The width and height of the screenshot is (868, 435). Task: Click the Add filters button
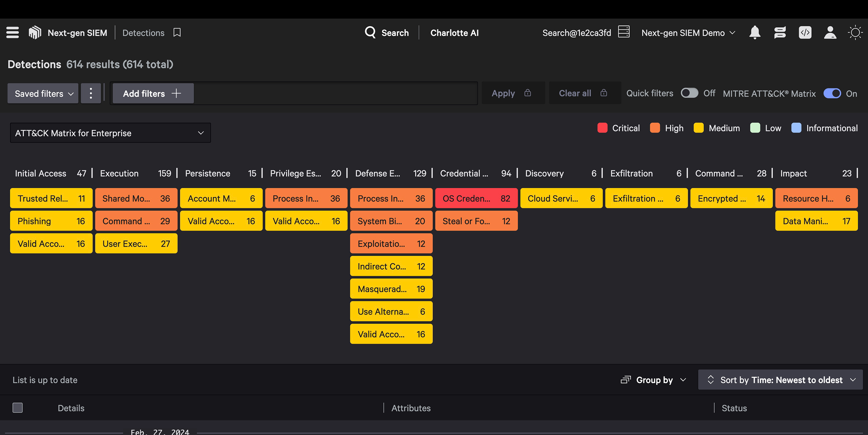[x=153, y=93]
